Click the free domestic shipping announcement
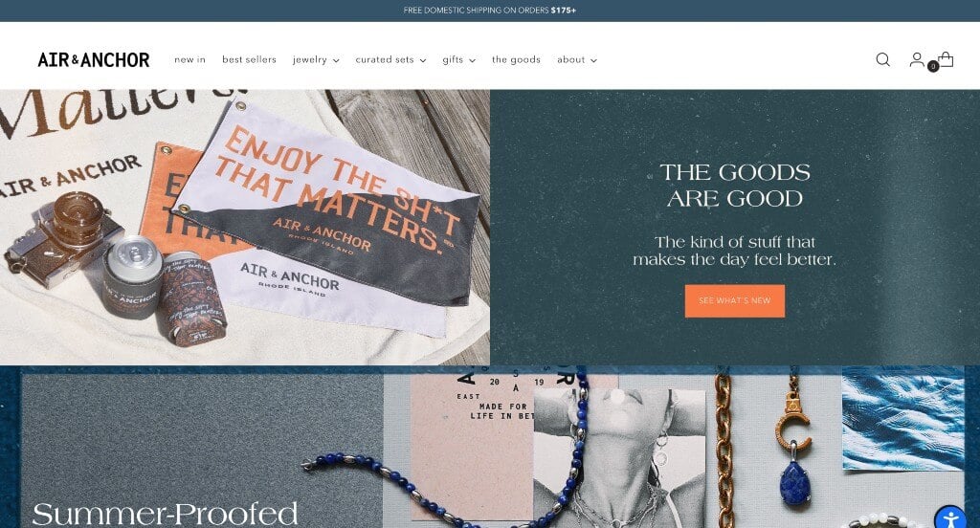Viewport: 980px width, 528px height. tap(490, 10)
